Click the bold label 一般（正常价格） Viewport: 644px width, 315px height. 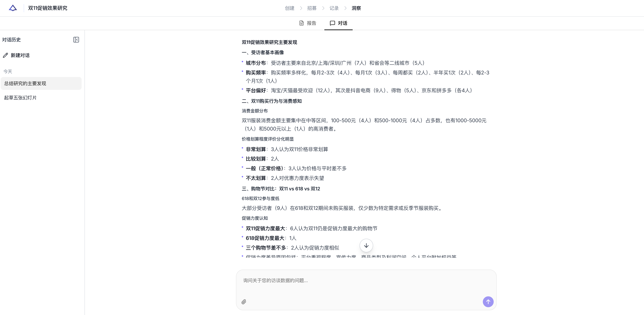click(264, 169)
